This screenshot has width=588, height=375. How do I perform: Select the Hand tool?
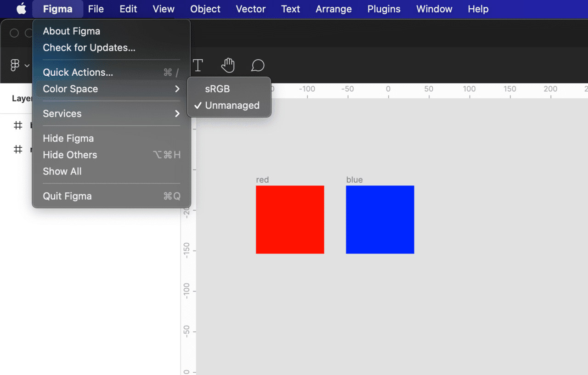click(228, 66)
